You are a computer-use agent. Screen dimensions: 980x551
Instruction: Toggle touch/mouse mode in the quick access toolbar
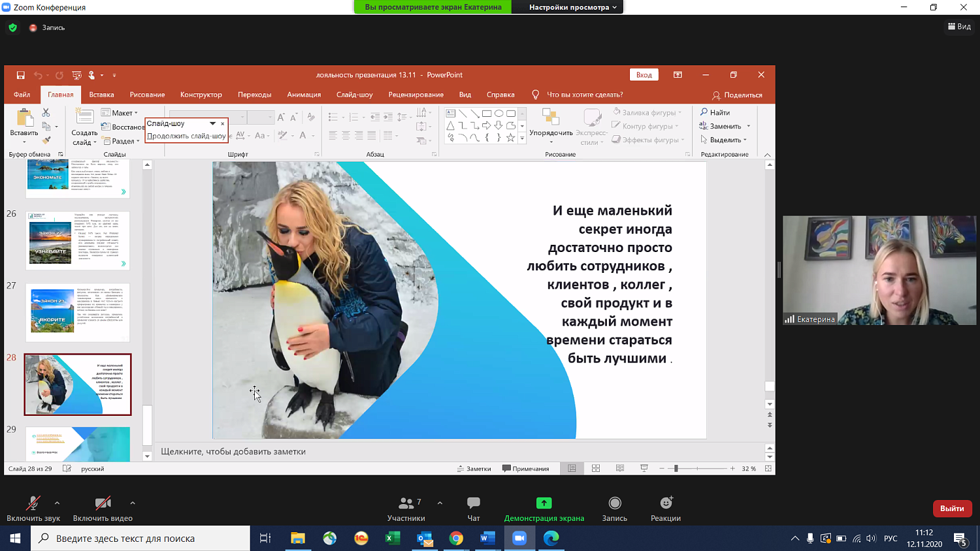pyautogui.click(x=92, y=75)
